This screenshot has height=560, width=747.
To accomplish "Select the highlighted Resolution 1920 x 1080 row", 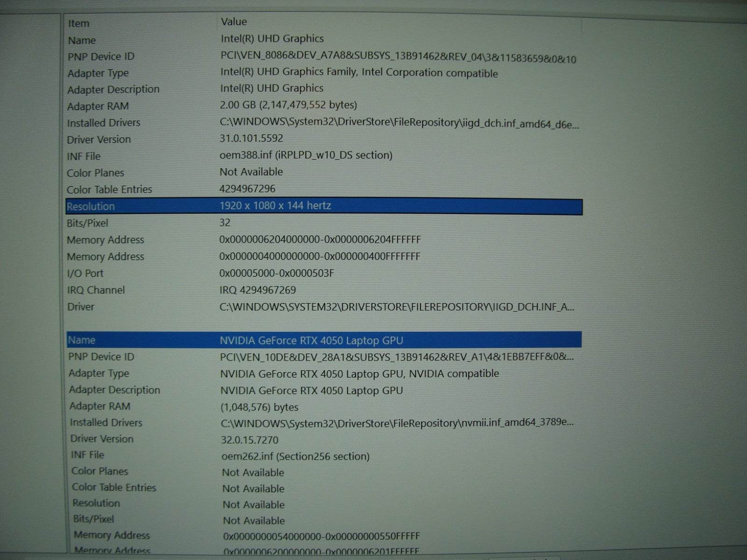I will coord(275,206).
